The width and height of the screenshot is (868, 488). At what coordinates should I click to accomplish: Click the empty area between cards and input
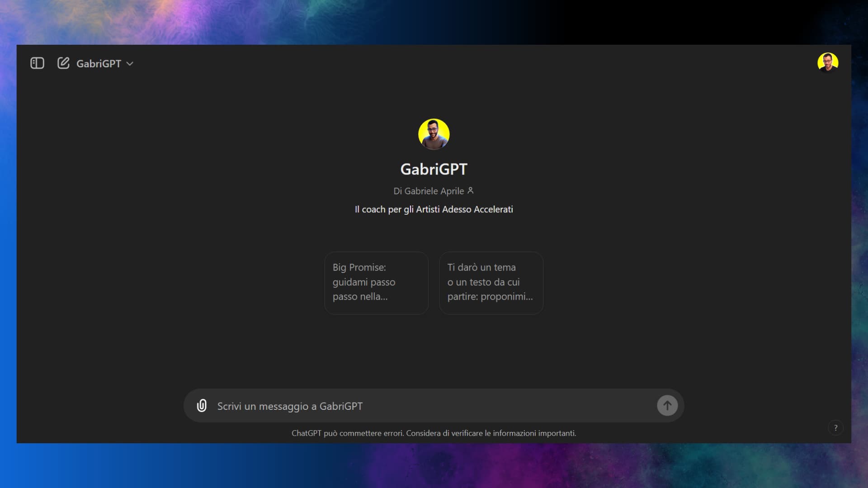point(434,352)
